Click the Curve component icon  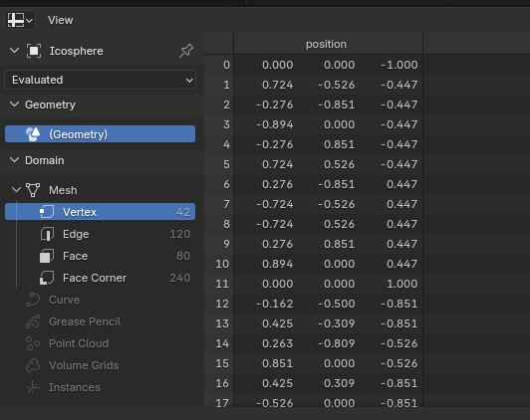(x=33, y=300)
